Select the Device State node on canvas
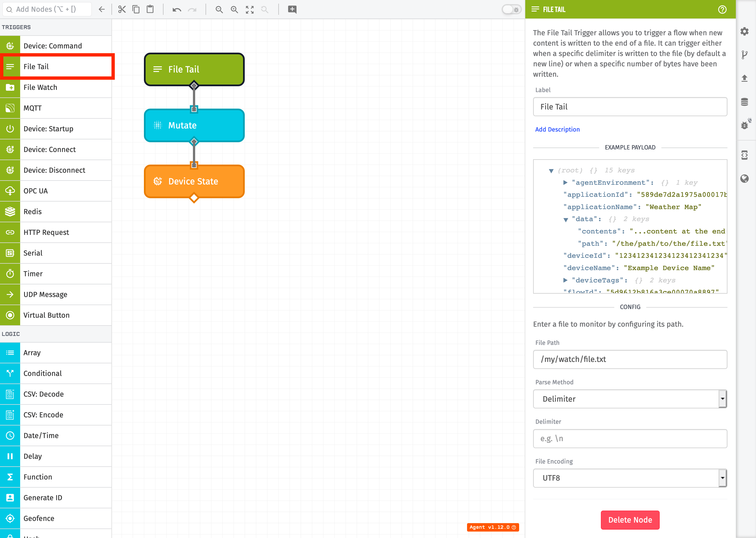Screen dimensions: 756x538 [x=194, y=181]
